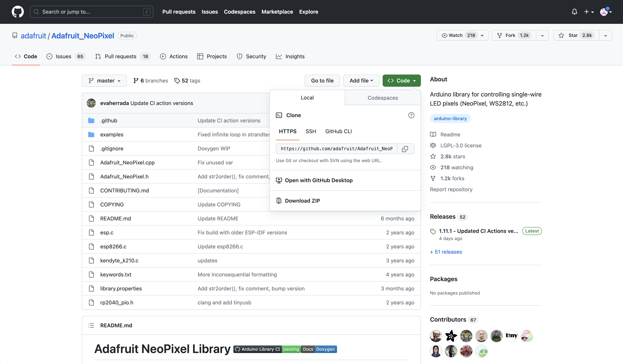
Task: Click the star icon beside 2.8k stars
Action: 433,156
